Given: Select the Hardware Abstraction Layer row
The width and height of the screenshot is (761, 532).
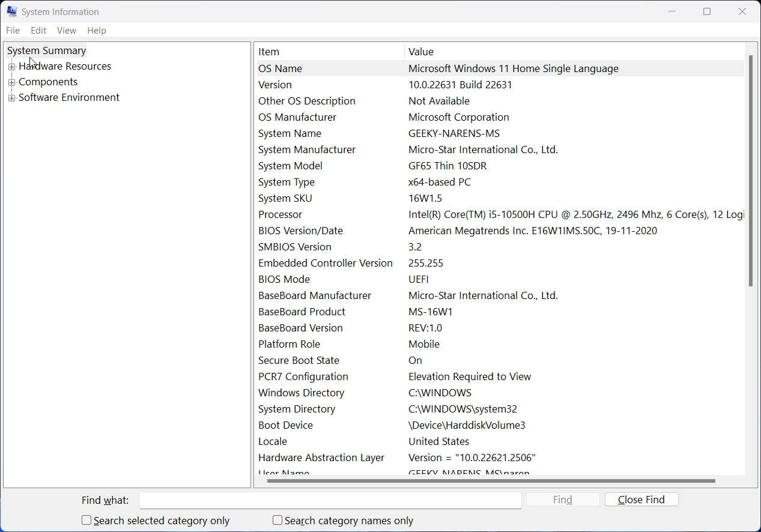Looking at the screenshot, I should click(x=500, y=458).
